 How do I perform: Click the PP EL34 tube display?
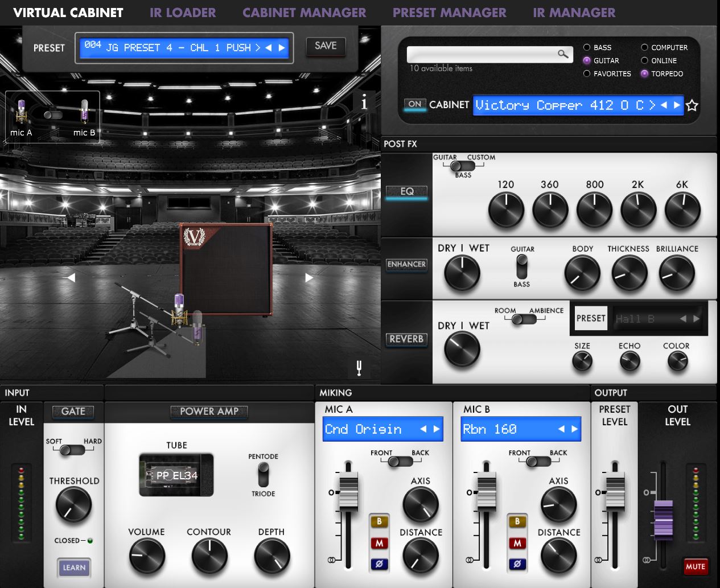tap(176, 475)
